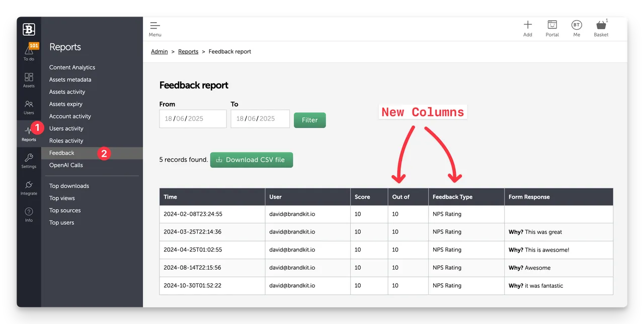
Task: Open the To do icon with 101 badge
Action: pyautogui.click(x=29, y=52)
